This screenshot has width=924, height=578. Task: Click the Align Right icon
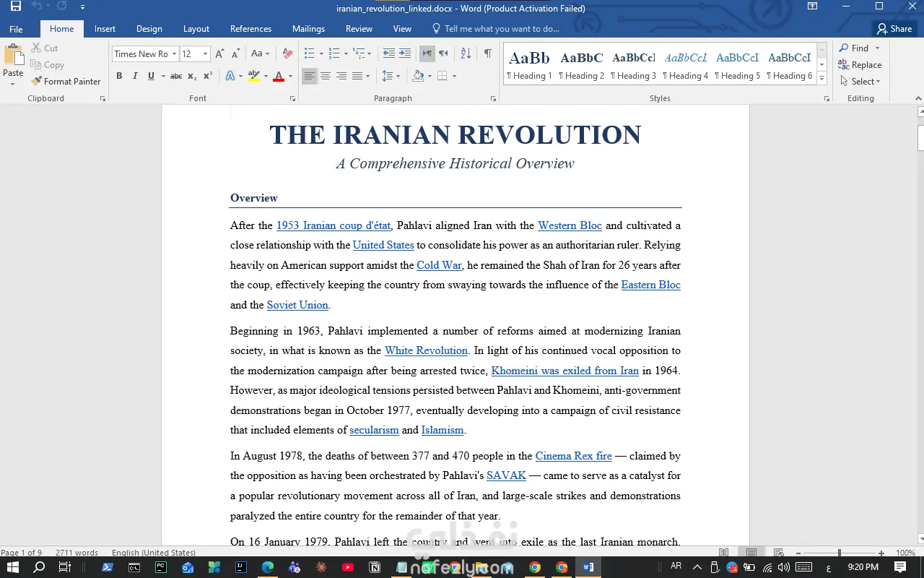(341, 76)
